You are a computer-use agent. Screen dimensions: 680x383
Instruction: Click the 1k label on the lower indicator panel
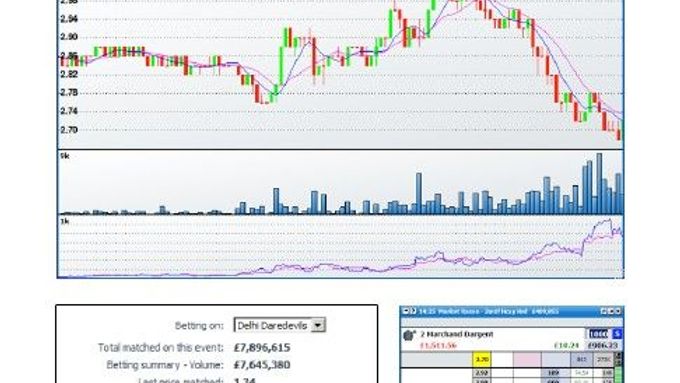65,222
